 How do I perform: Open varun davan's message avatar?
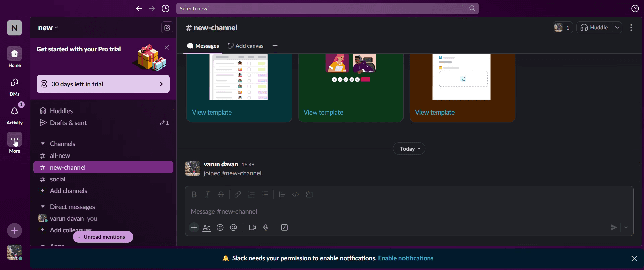pos(193,169)
